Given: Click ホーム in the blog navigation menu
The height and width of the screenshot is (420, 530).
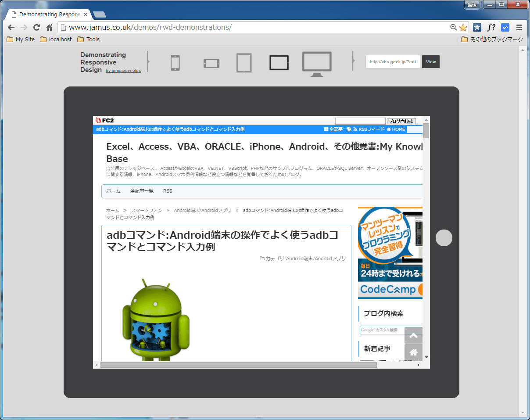Looking at the screenshot, I should [x=114, y=191].
